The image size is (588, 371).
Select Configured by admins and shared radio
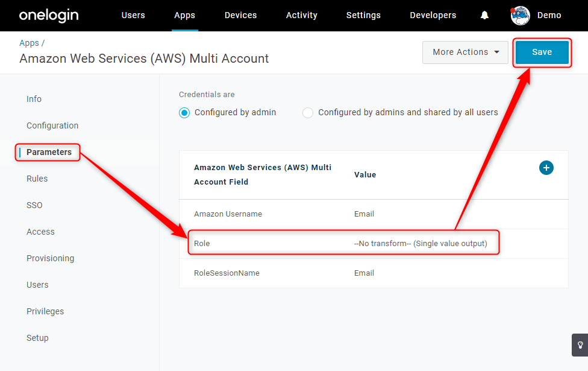click(x=308, y=113)
